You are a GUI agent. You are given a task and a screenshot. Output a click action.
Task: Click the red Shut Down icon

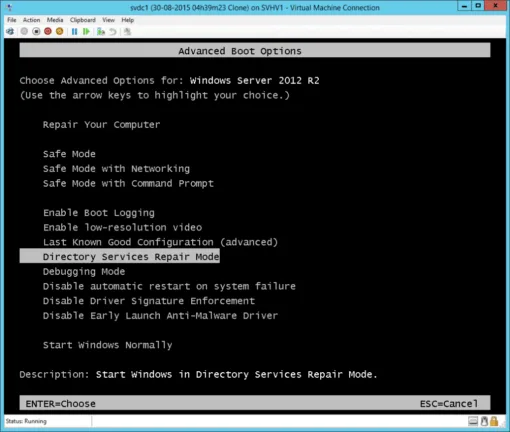48,31
